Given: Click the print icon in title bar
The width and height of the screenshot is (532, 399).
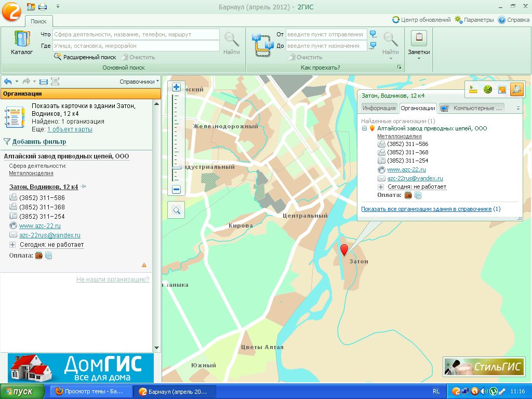Looking at the screenshot, I should pos(43,6).
